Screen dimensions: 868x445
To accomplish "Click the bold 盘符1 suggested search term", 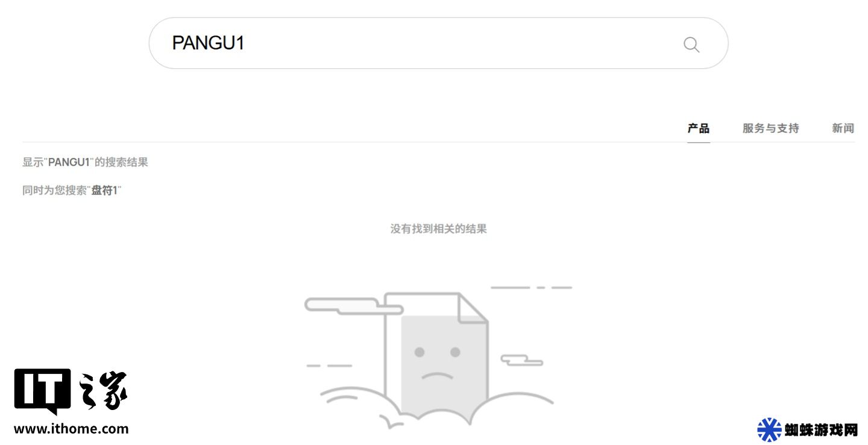I will pyautogui.click(x=104, y=191).
